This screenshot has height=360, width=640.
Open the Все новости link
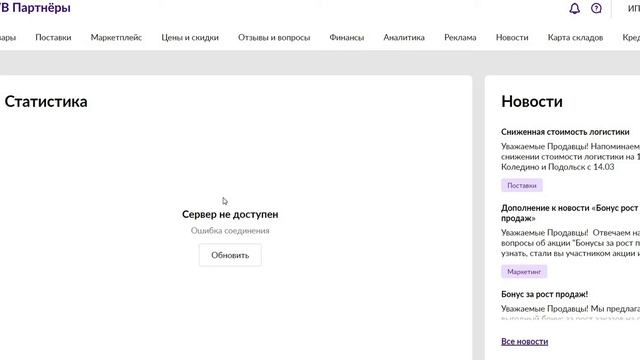pos(524,341)
